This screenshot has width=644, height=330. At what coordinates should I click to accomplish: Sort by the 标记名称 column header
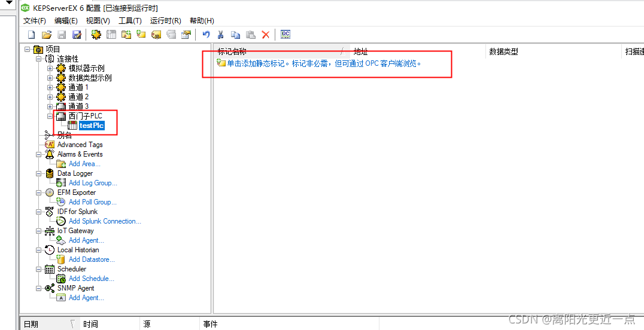[x=281, y=52]
